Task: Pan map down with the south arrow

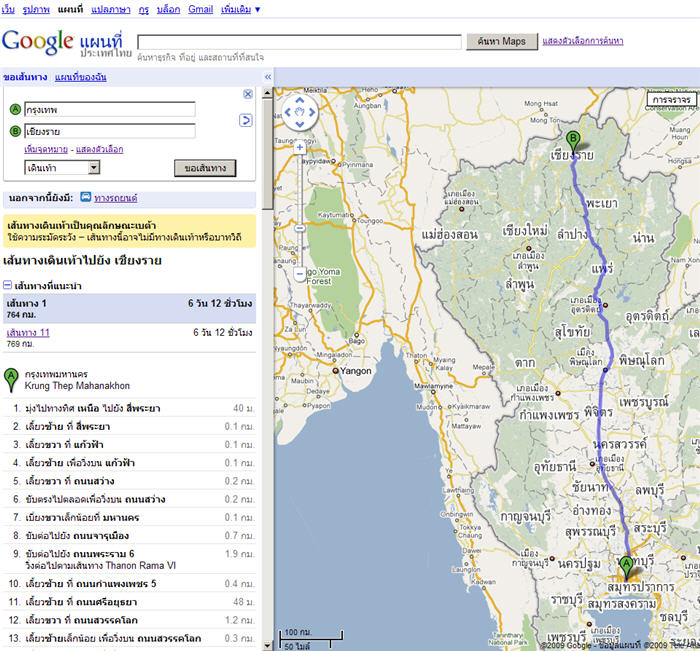Action: click(300, 124)
